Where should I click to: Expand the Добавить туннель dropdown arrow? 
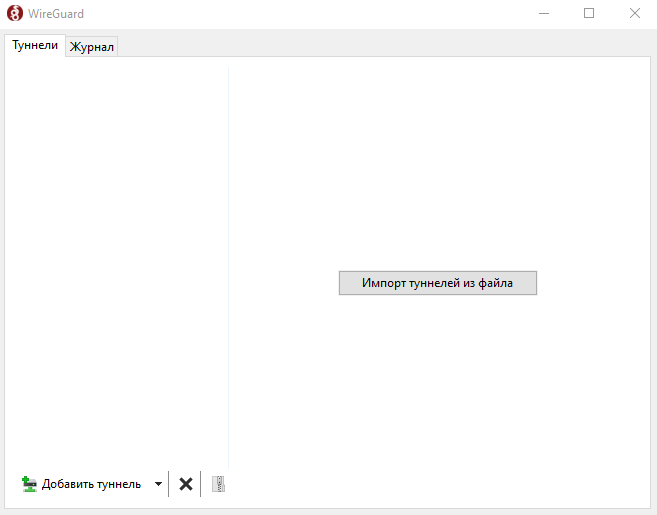(158, 484)
